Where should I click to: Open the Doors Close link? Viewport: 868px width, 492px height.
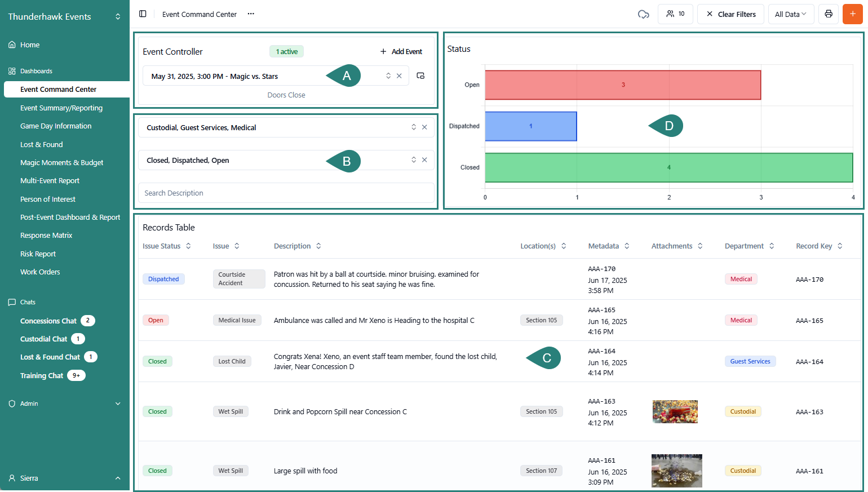click(x=286, y=95)
